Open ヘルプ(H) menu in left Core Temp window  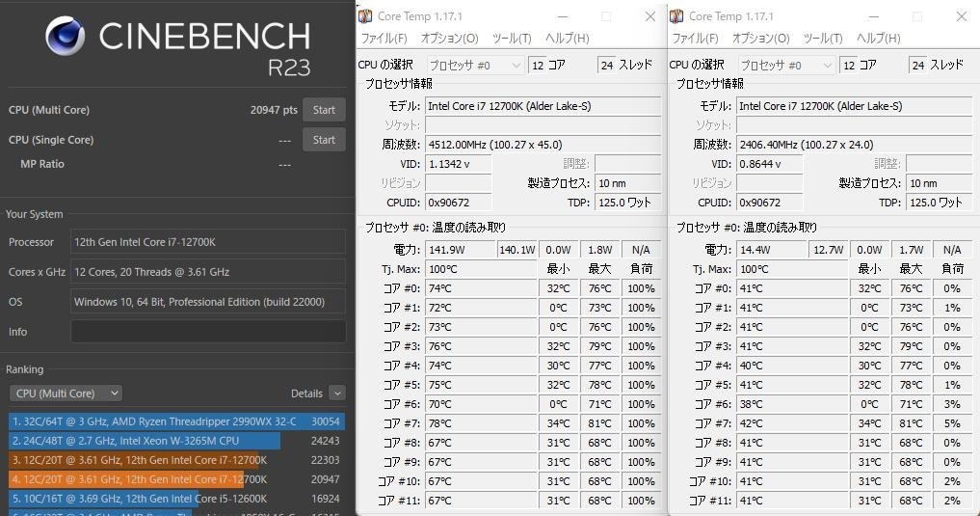pos(567,39)
